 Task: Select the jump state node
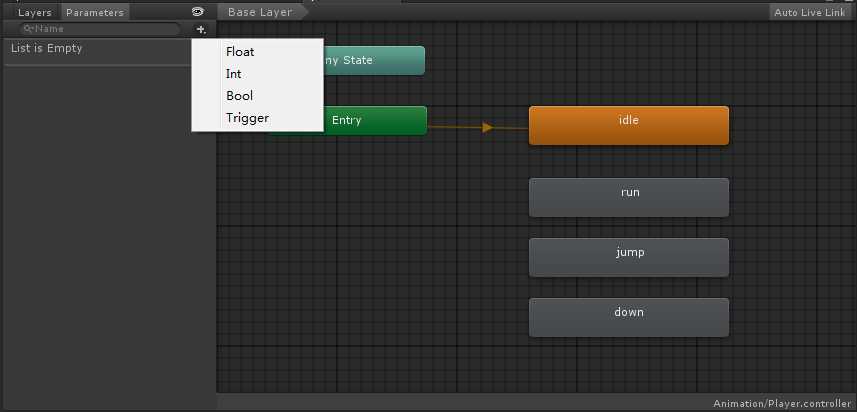629,257
